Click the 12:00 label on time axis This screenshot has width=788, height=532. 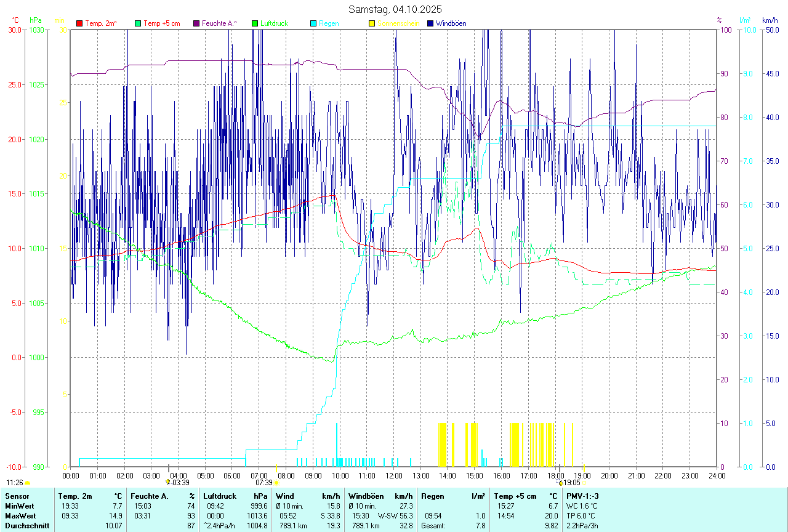tap(393, 476)
